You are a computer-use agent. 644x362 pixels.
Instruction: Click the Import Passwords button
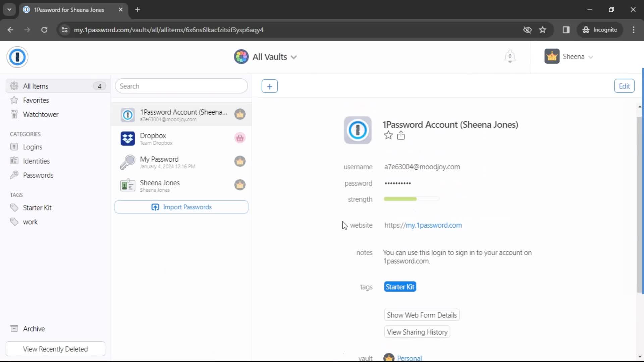pyautogui.click(x=182, y=207)
